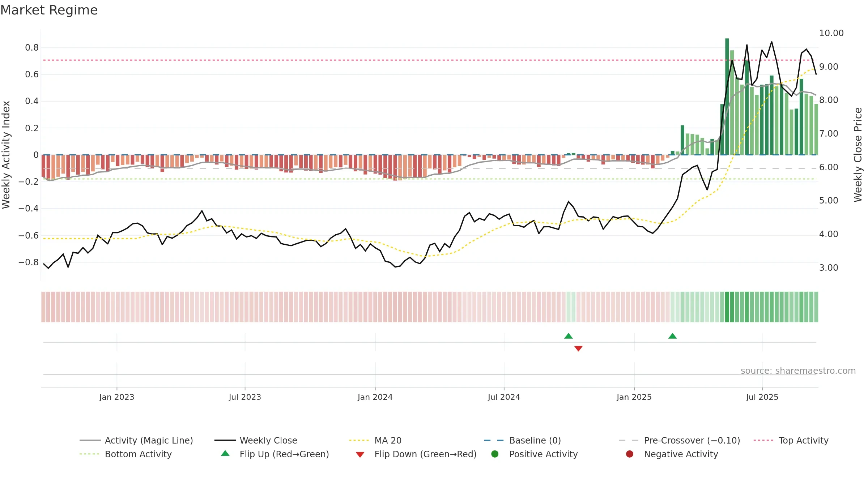The height and width of the screenshot is (488, 868).
Task: Click the tallest dark green activity bar
Action: (727, 97)
